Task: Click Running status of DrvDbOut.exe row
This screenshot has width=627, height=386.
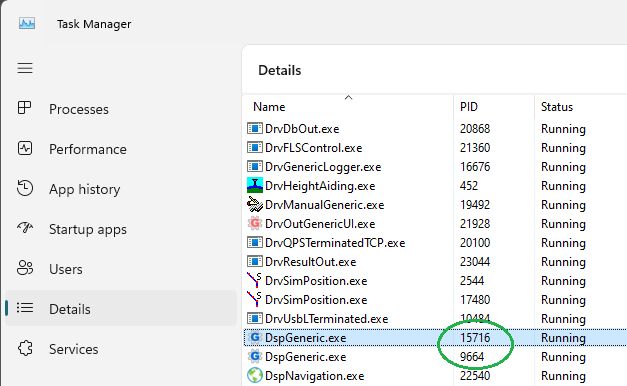Action: (563, 129)
